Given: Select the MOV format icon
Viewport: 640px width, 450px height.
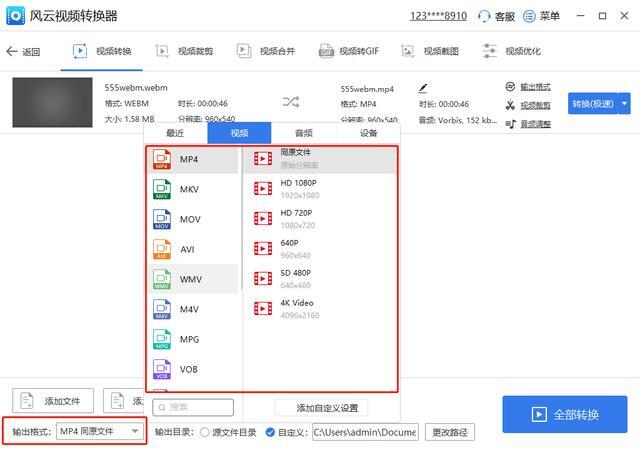Looking at the screenshot, I should pos(162,219).
